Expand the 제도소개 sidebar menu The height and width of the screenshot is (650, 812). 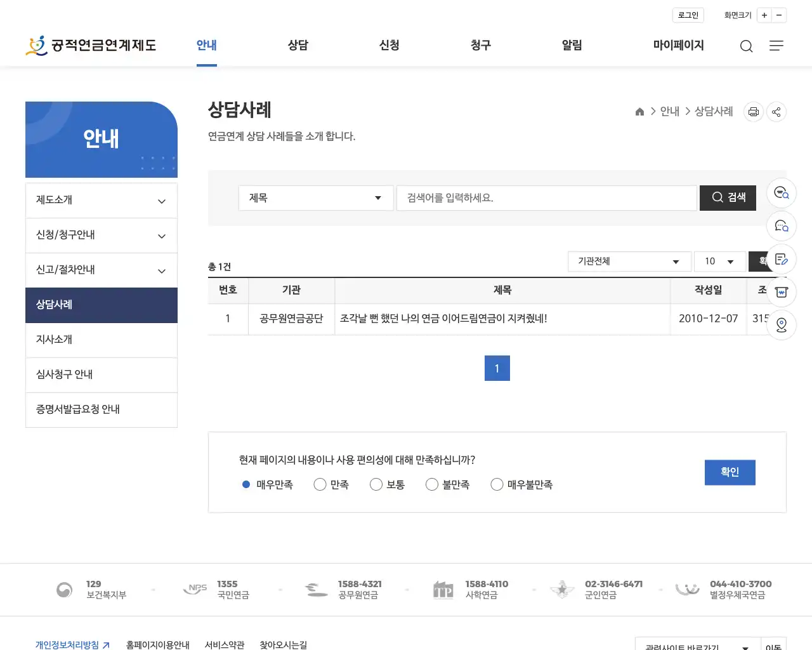click(101, 200)
